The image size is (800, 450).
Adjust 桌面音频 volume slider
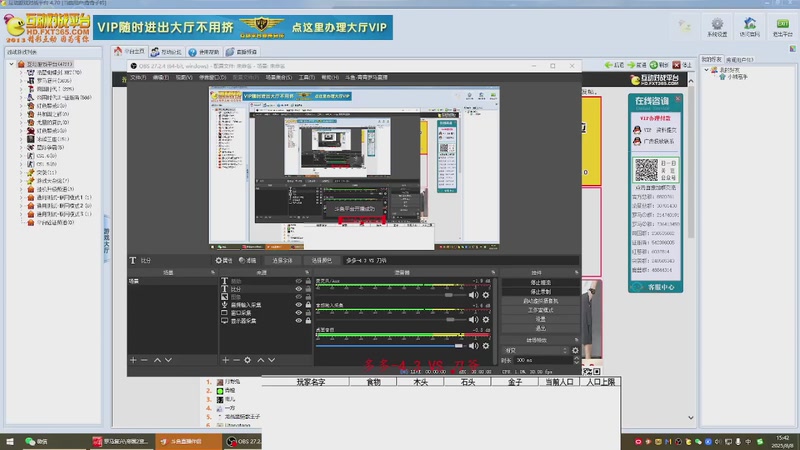(389, 345)
